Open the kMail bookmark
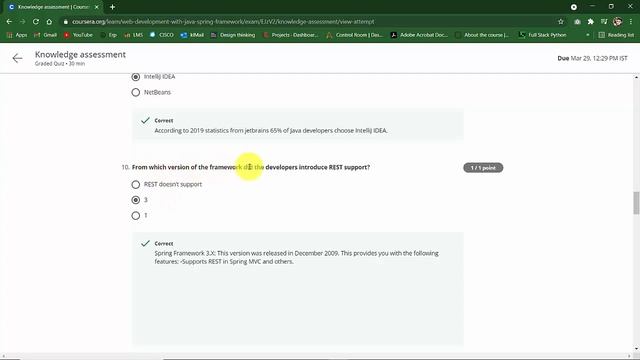Viewport: 640px width, 360px height. (192, 35)
